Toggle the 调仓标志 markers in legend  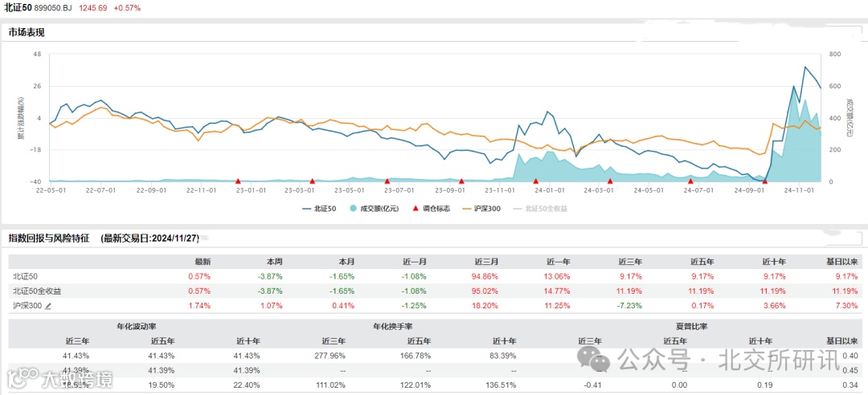coord(432,209)
